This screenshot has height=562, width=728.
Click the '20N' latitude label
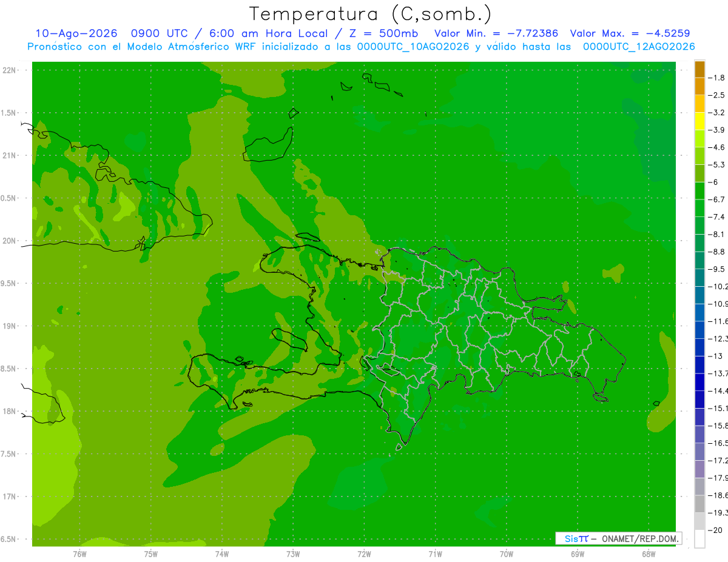pos(9,241)
